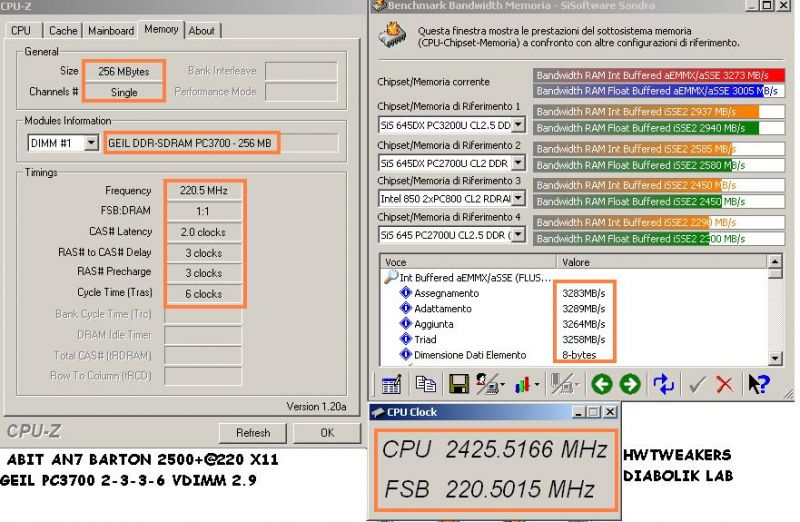Click the Channels # field showing Single
This screenshot has width=800, height=522.
(123, 92)
